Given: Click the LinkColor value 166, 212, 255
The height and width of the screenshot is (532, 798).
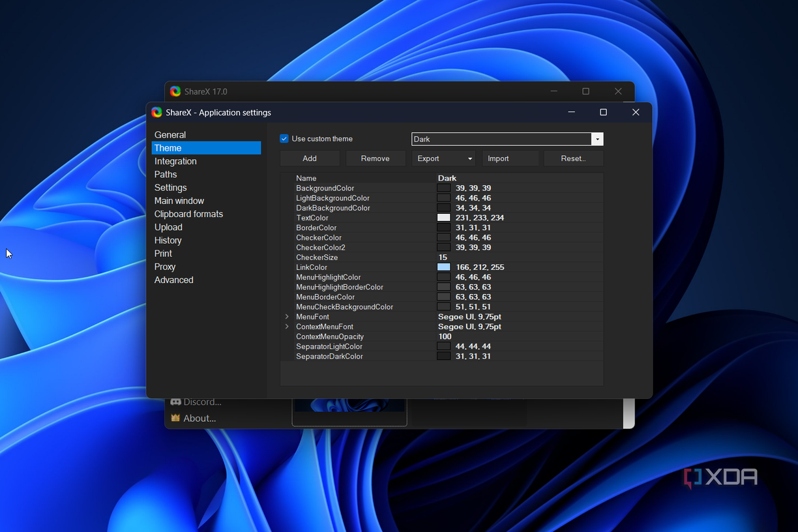Looking at the screenshot, I should pos(480,267).
